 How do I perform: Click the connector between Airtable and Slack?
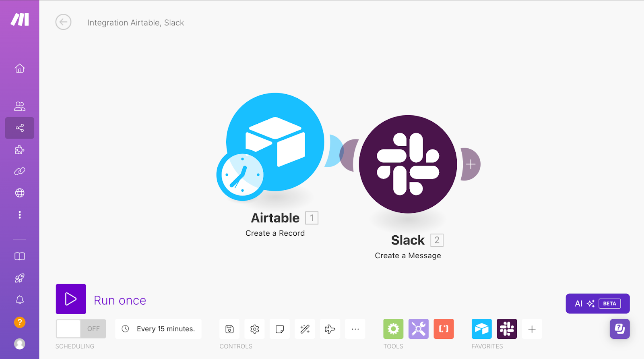[x=342, y=152]
